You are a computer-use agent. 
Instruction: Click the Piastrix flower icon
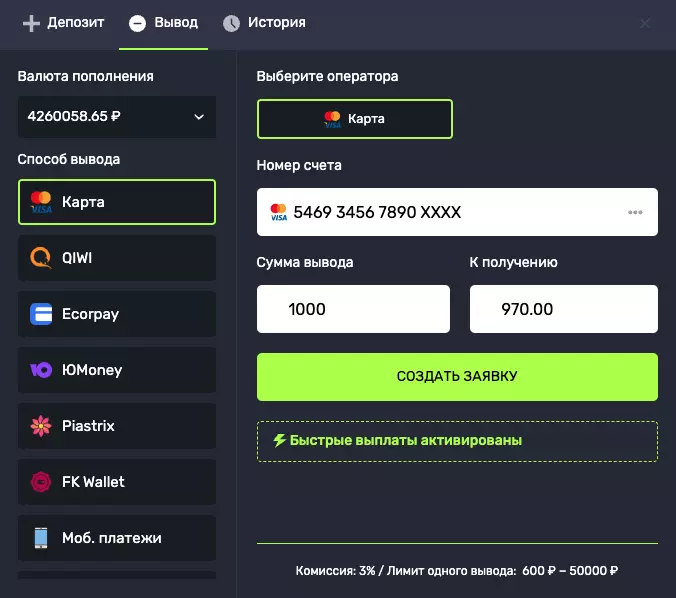[41, 426]
